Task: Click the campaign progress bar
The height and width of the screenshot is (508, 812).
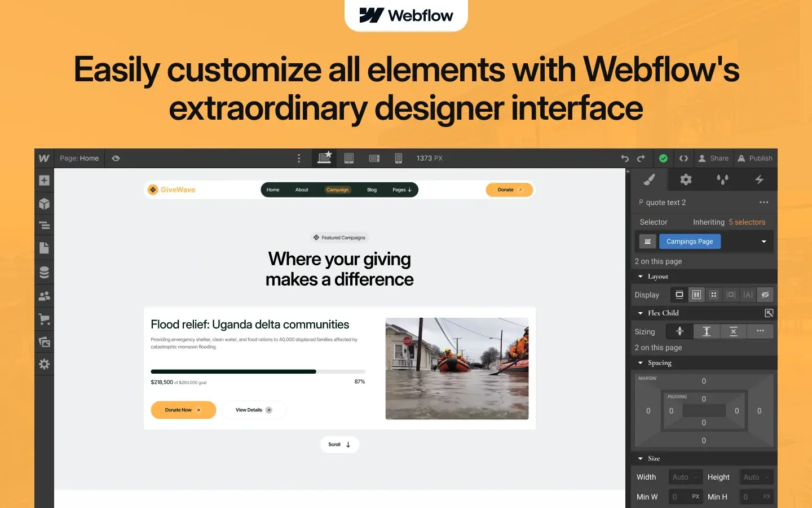Action: pos(258,372)
